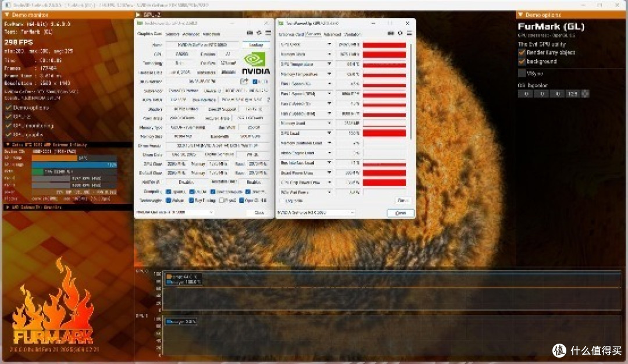Uncheck Render furry object in FurMark options
The image size is (628, 364).
(522, 52)
